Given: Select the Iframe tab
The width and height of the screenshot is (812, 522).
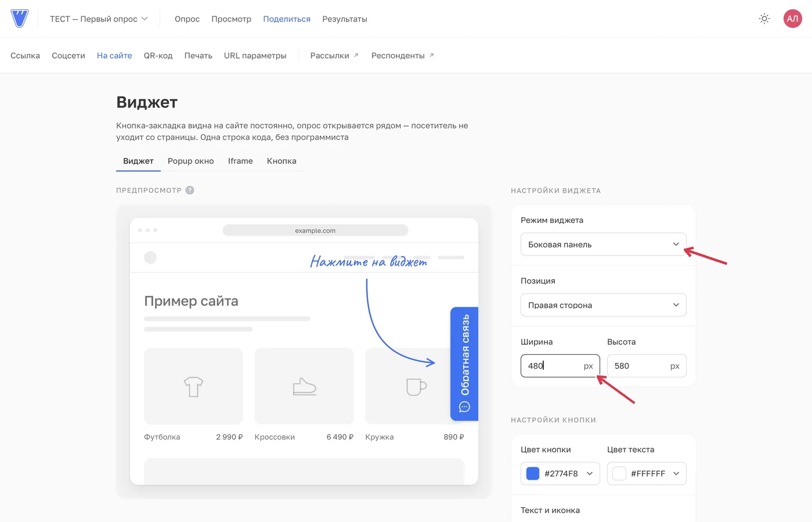Looking at the screenshot, I should click(x=240, y=161).
